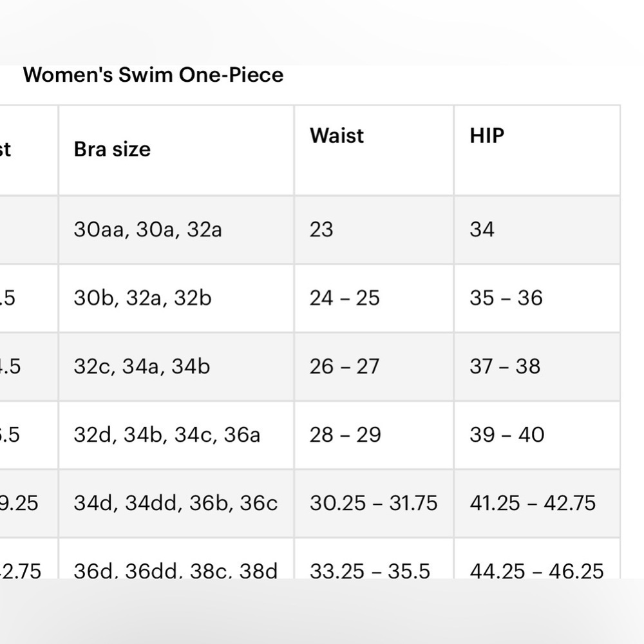Click the waist range 28 – 29
644x644 pixels.
(345, 435)
